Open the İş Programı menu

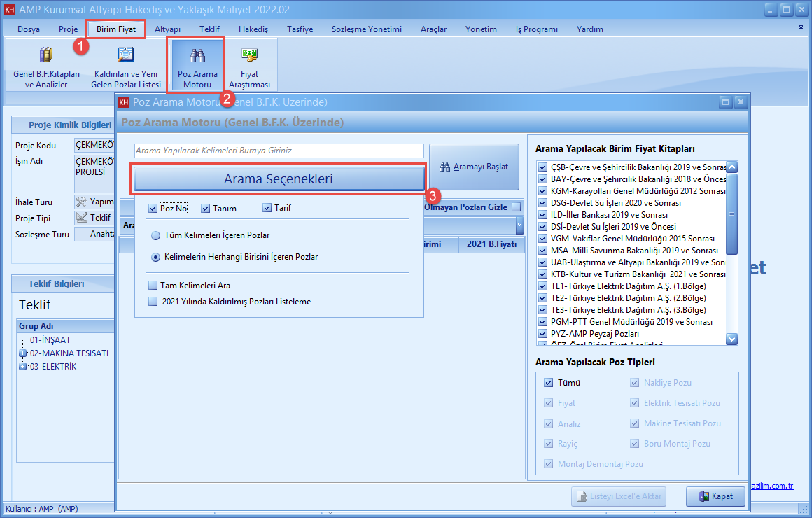(x=536, y=29)
